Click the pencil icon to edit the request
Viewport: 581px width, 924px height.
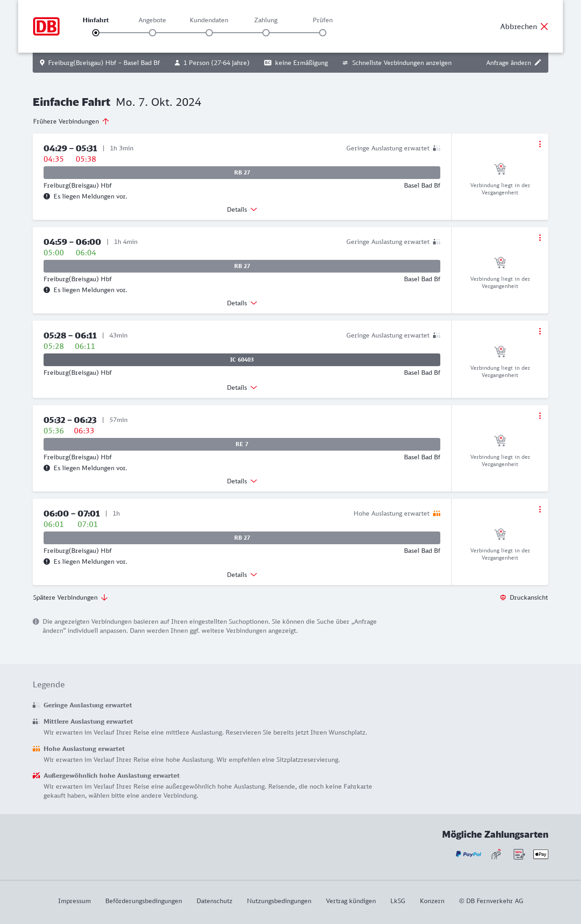click(x=538, y=63)
